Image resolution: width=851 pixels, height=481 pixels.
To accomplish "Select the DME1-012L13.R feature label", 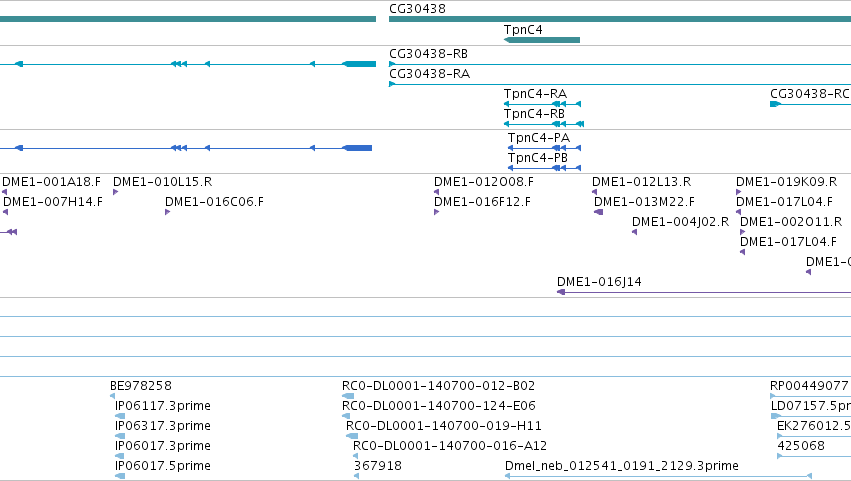I will 642,182.
